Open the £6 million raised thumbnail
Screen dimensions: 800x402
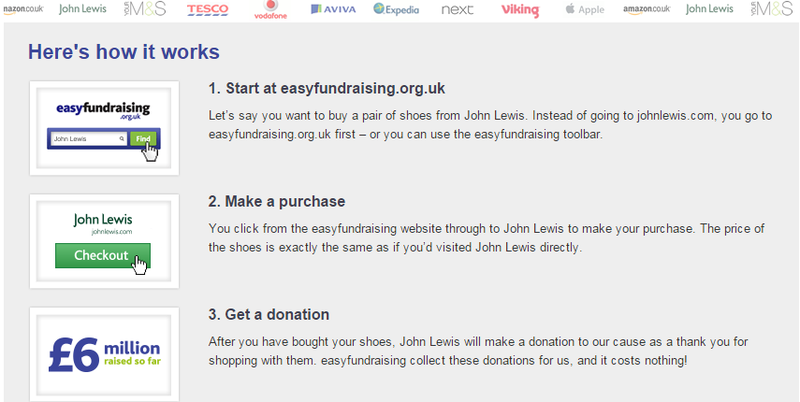pos(104,352)
